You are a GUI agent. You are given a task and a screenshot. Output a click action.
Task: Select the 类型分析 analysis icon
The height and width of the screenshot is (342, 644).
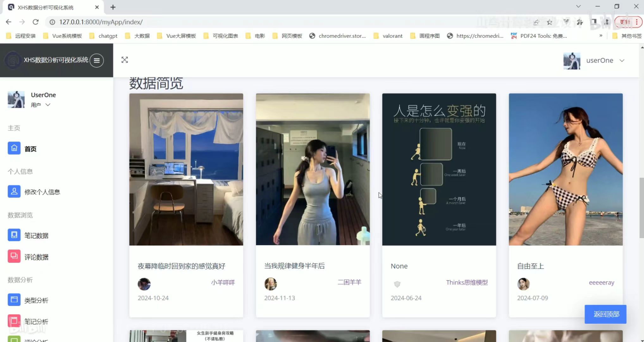[x=14, y=299]
